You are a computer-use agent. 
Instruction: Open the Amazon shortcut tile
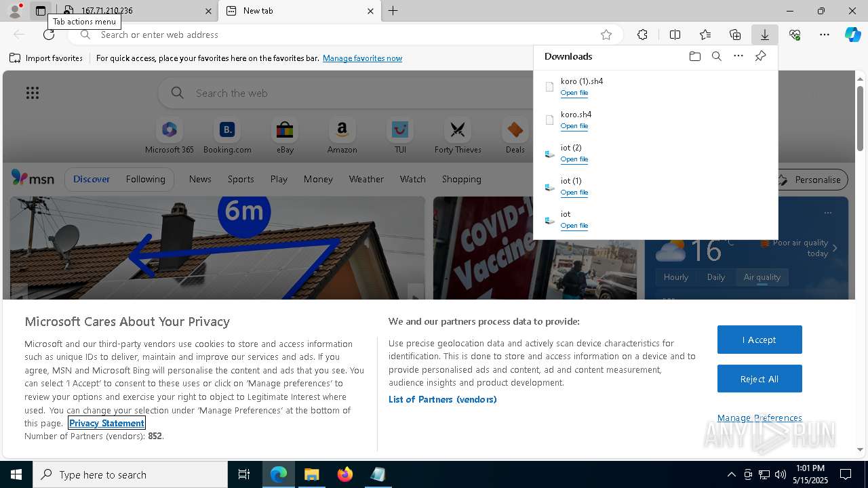(x=342, y=136)
